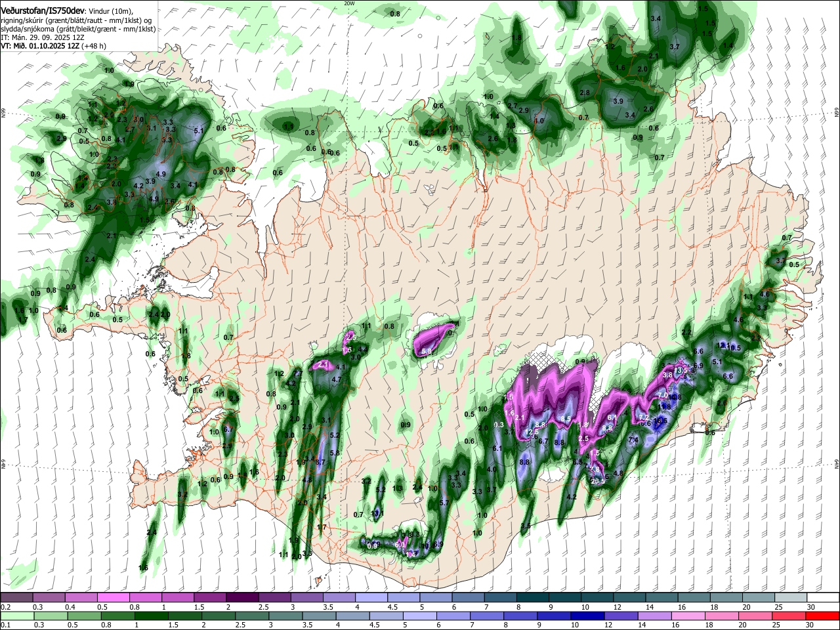
Task: Pick the snow legend swatch for 14–16
Action: 660,598
